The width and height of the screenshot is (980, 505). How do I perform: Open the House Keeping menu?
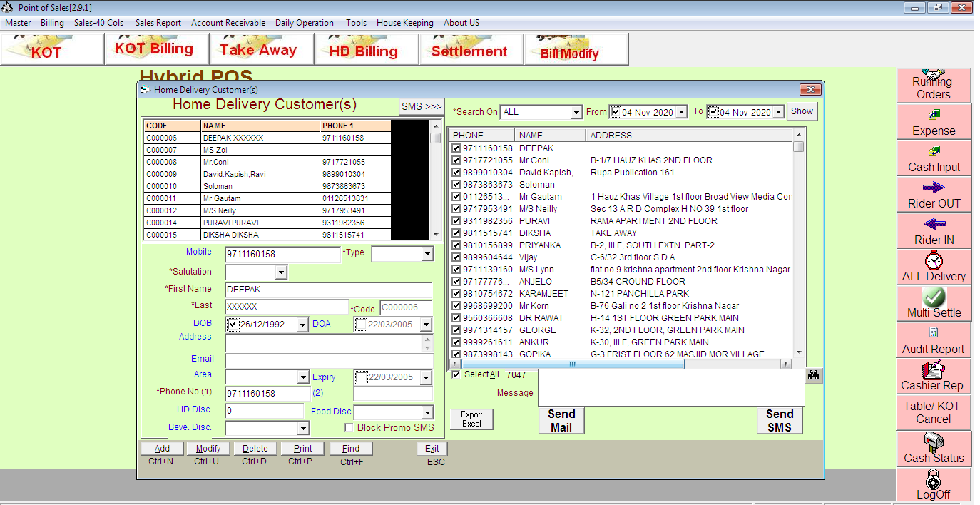point(404,23)
